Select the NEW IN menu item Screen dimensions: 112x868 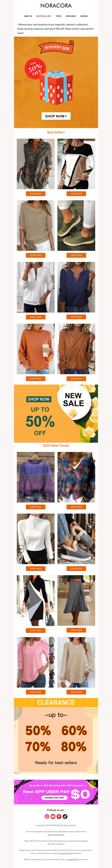[28, 16]
